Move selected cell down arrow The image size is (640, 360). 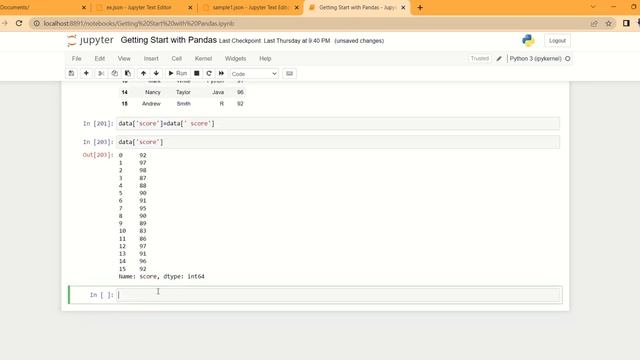[156, 73]
